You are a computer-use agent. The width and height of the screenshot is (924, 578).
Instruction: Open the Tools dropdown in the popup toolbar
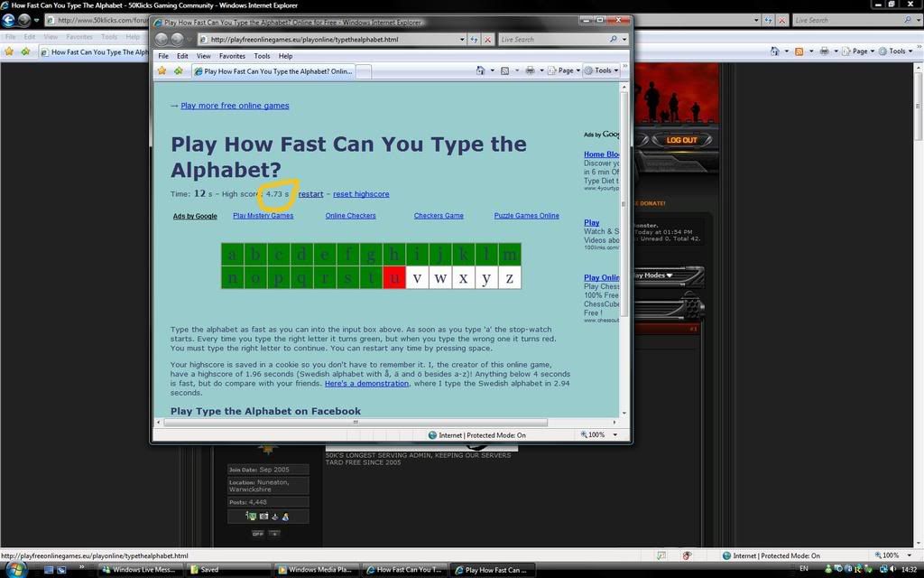602,70
